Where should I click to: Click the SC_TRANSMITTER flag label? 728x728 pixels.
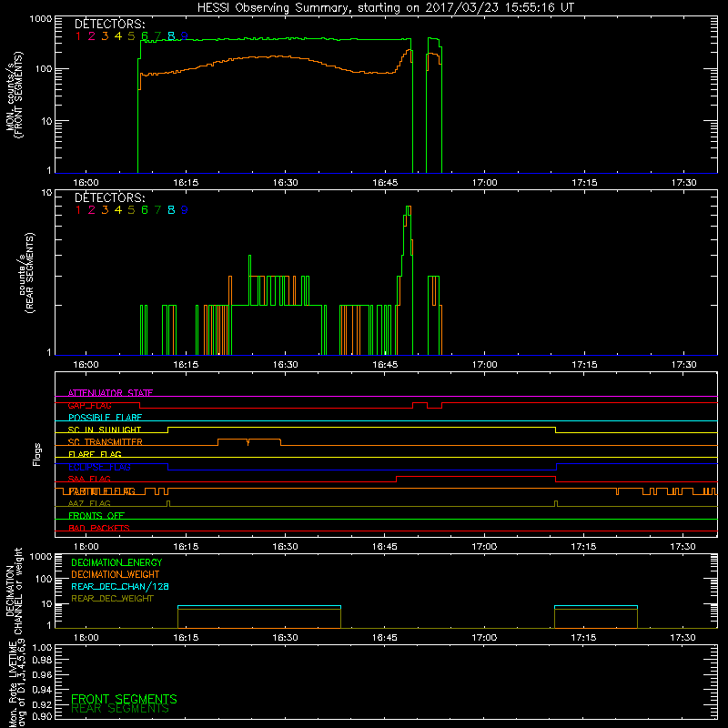105,442
